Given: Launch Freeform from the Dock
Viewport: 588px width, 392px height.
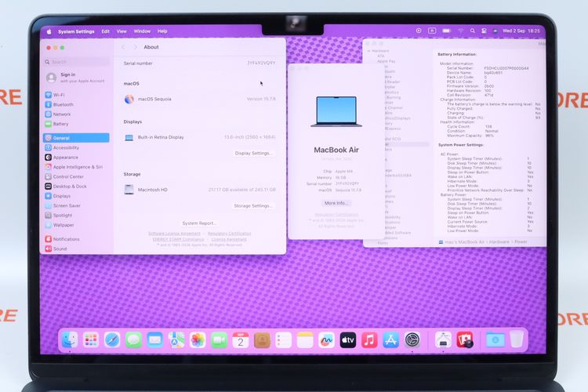Looking at the screenshot, I should 326,339.
